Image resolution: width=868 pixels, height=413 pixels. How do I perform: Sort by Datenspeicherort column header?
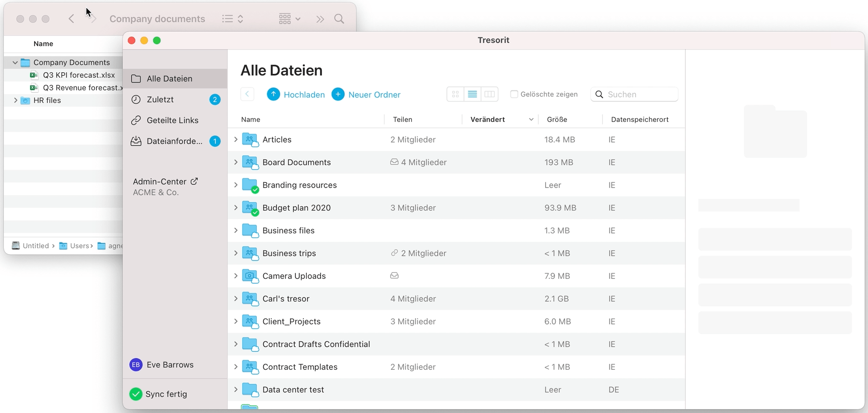pos(639,120)
